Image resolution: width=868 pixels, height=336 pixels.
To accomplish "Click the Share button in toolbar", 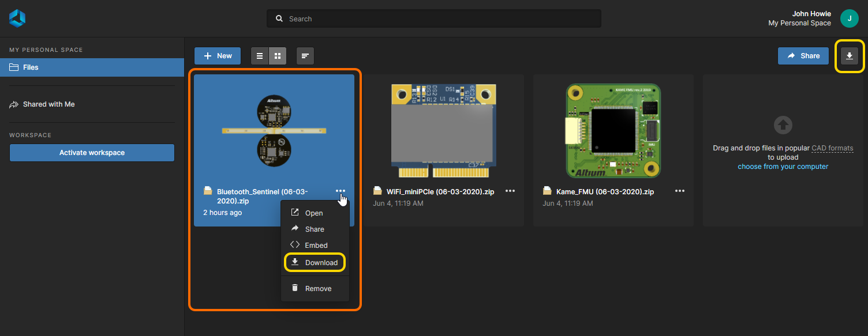I will (803, 56).
